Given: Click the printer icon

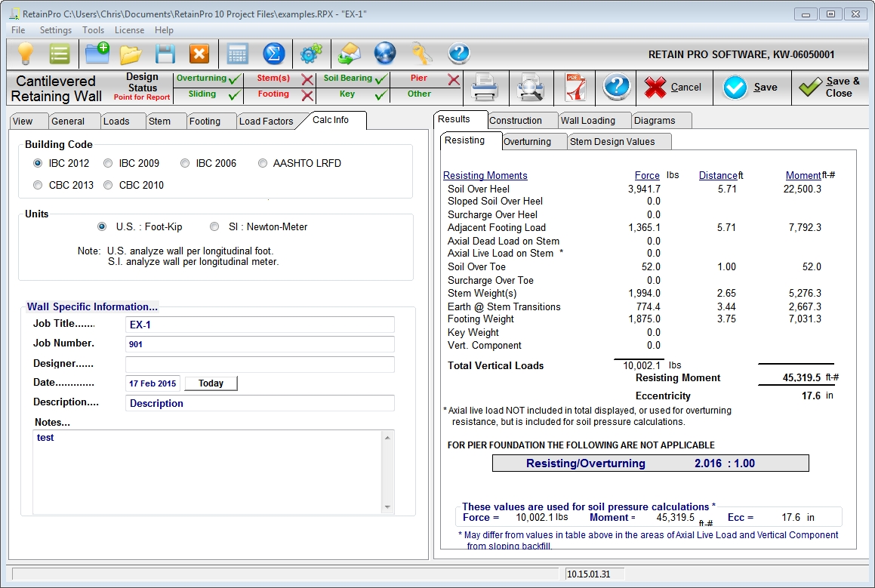Looking at the screenshot, I should click(484, 88).
